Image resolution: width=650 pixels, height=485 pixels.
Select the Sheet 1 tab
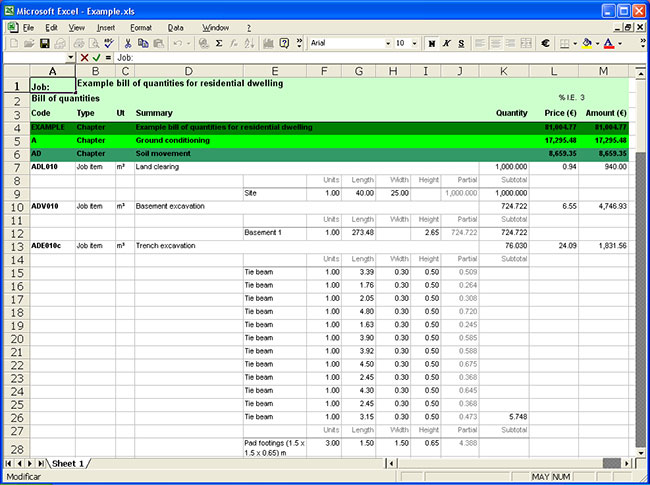(68, 463)
